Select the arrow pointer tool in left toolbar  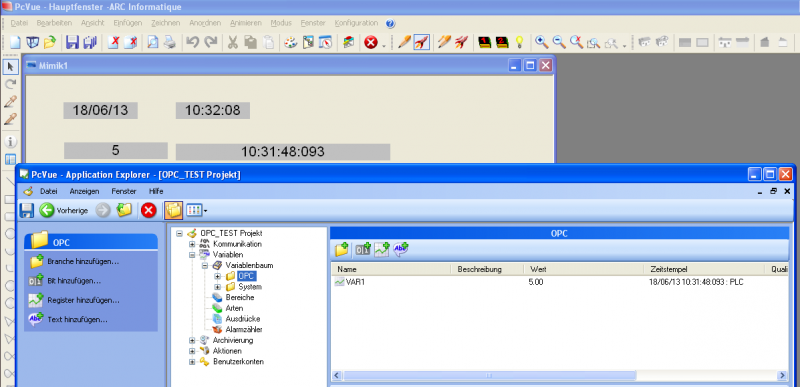point(11,67)
